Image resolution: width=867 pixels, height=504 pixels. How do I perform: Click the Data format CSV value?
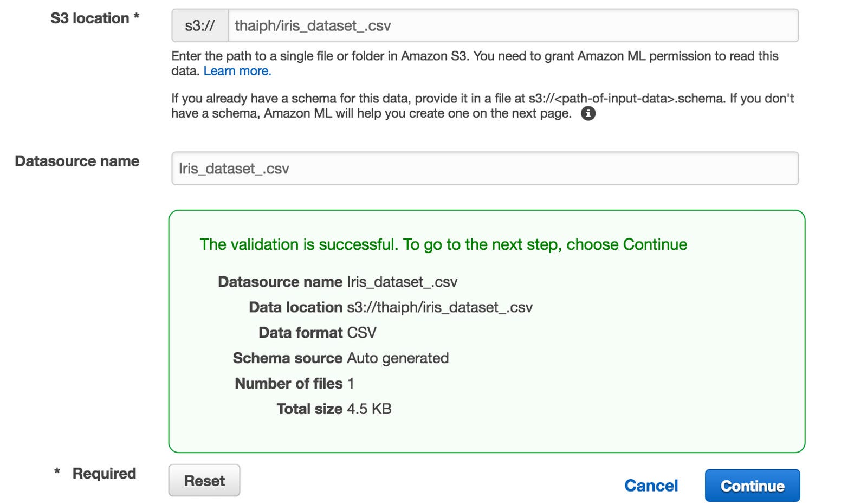coord(361,333)
